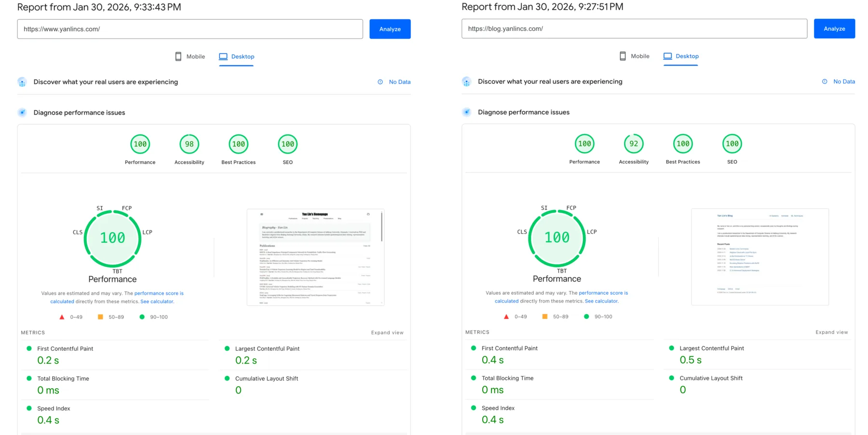Viewport: 868px width, 435px height.
Task: Click the Accessibility score of 92
Action: pyautogui.click(x=633, y=143)
